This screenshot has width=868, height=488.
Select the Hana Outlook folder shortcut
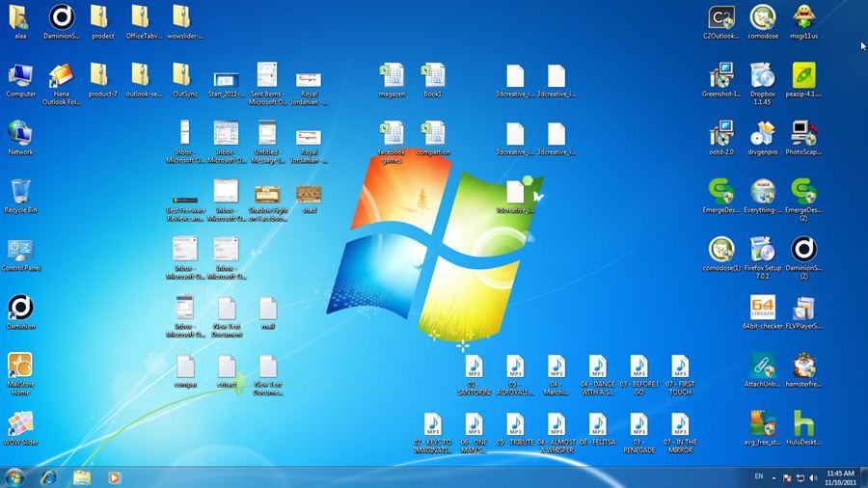[61, 75]
